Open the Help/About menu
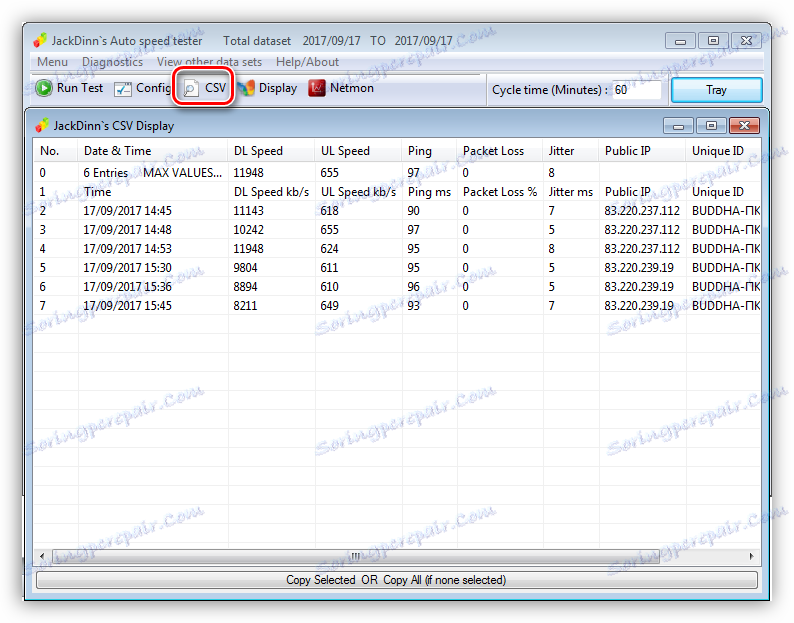This screenshot has height=623, width=794. click(x=307, y=62)
